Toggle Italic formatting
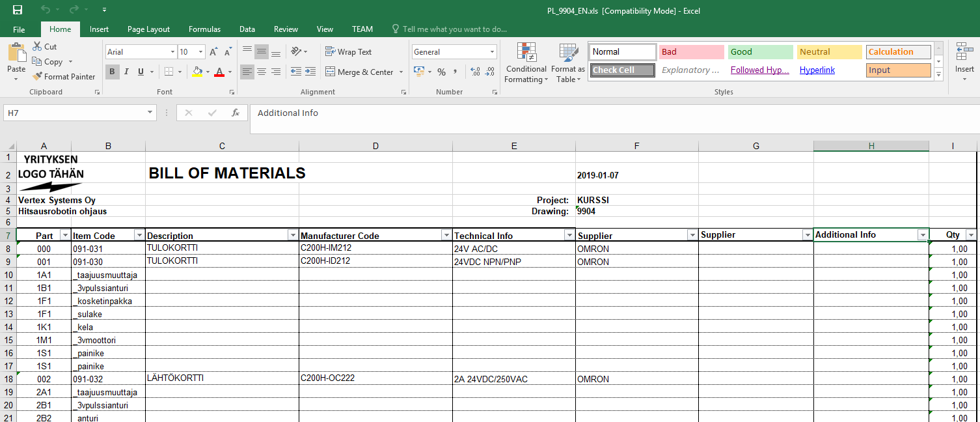980x422 pixels. point(126,72)
